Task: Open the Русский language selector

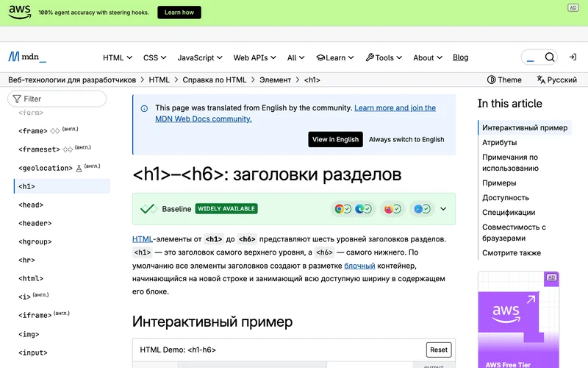Action: (x=556, y=79)
